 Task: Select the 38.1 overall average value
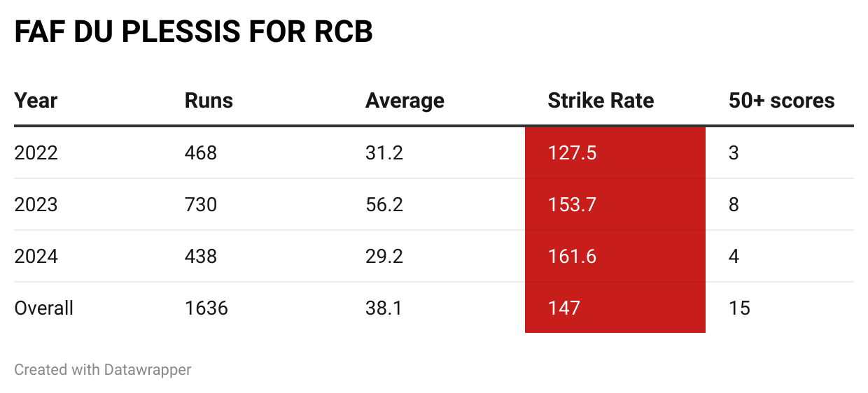(384, 308)
